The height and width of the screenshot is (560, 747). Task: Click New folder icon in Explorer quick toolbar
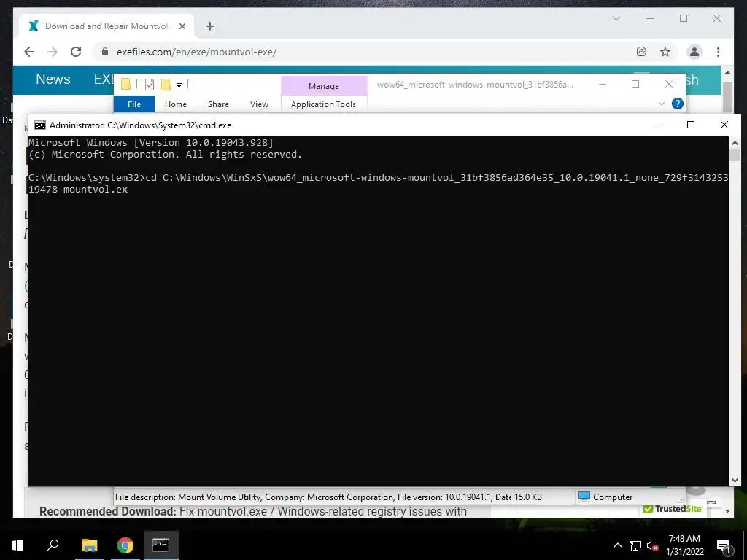pos(166,85)
